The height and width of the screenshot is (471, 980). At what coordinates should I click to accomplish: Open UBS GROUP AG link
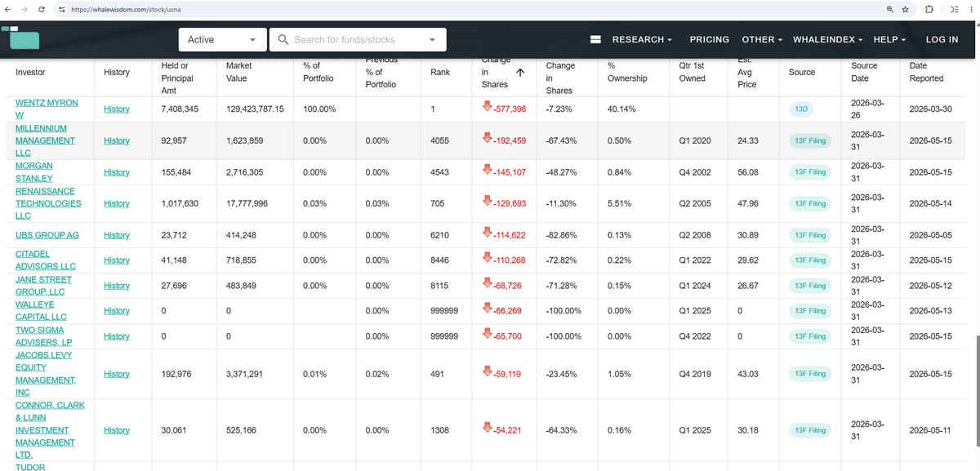47,235
